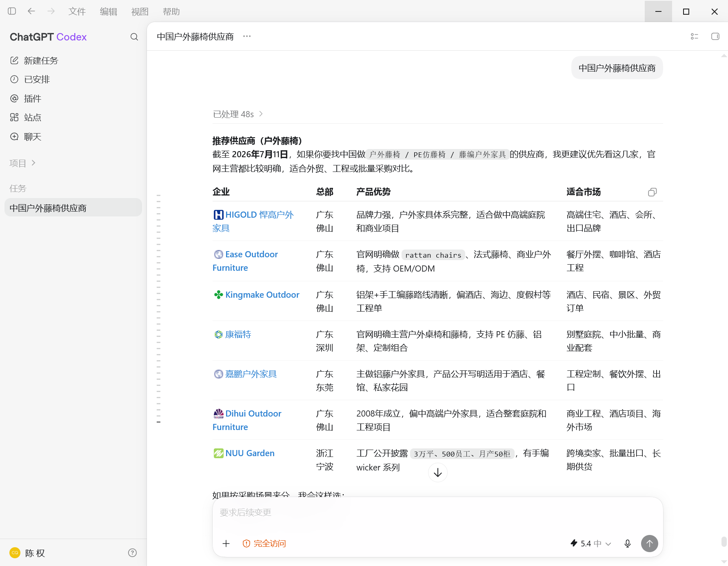Go back with the left arrow

(x=31, y=11)
